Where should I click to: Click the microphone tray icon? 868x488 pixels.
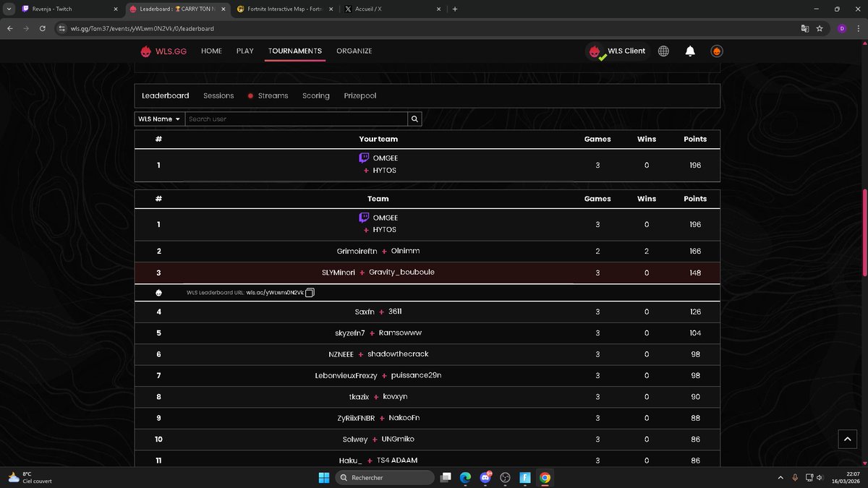(795, 477)
